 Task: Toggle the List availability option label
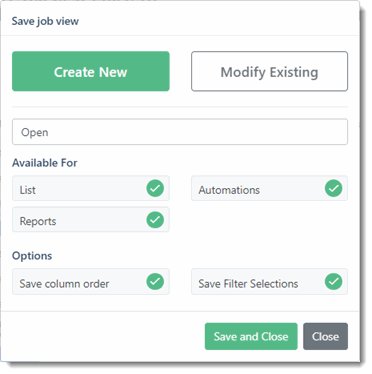28,190
